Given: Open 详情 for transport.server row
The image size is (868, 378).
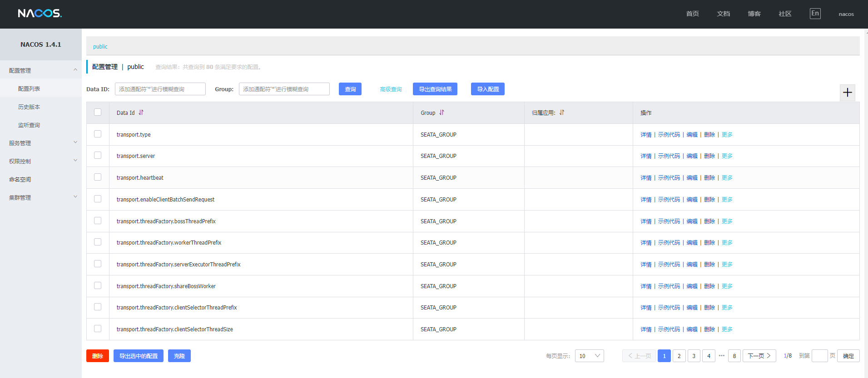Looking at the screenshot, I should tap(646, 156).
